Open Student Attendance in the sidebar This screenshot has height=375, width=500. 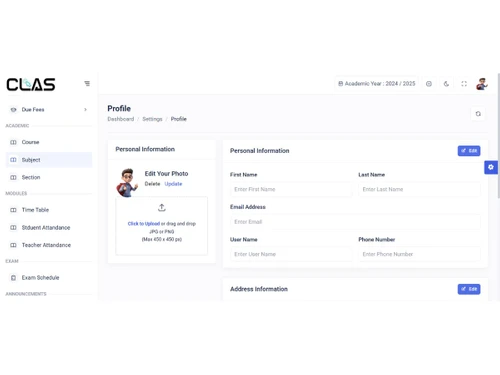click(x=49, y=227)
